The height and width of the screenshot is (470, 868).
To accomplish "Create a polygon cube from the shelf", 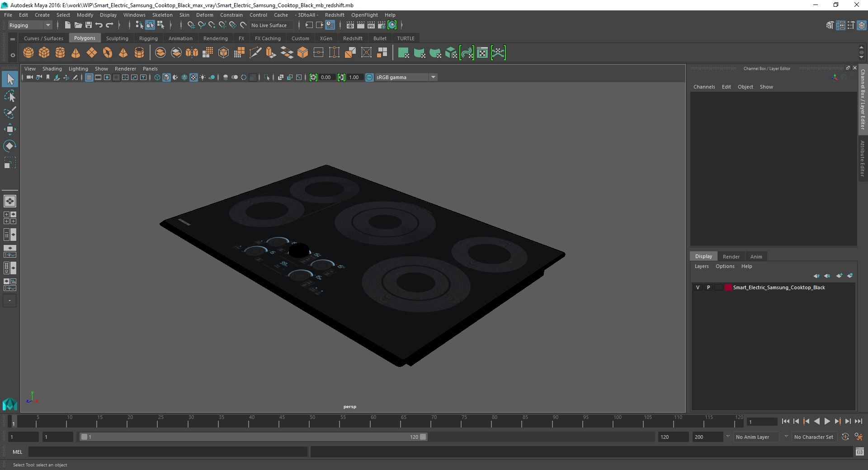I will coord(44,53).
